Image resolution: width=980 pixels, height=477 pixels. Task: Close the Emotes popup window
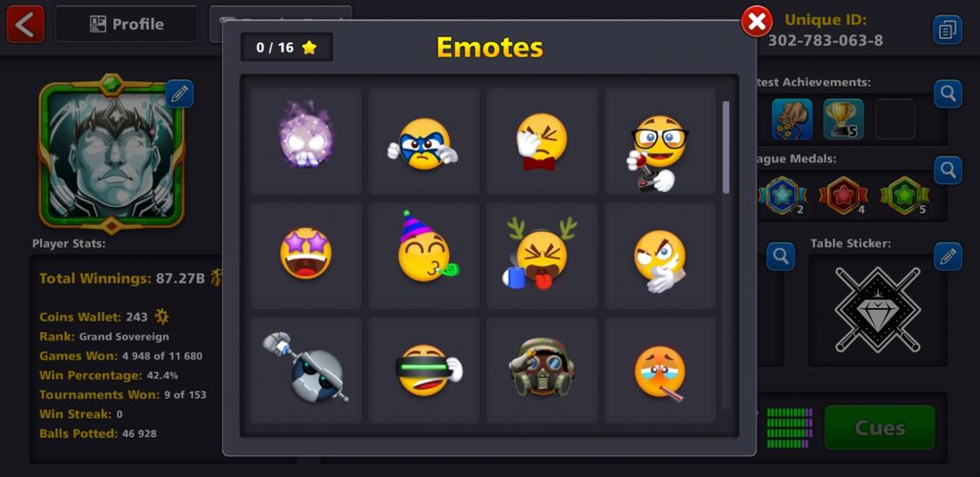pyautogui.click(x=757, y=22)
